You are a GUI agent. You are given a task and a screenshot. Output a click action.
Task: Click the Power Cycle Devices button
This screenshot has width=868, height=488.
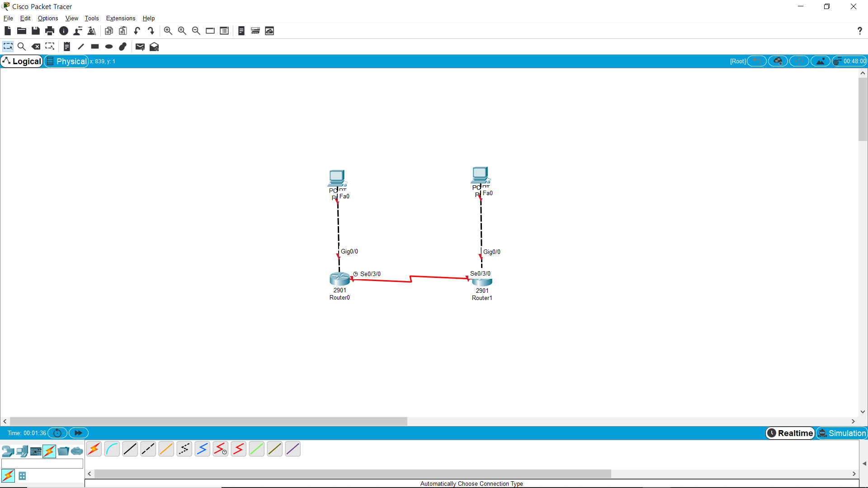[x=57, y=433]
